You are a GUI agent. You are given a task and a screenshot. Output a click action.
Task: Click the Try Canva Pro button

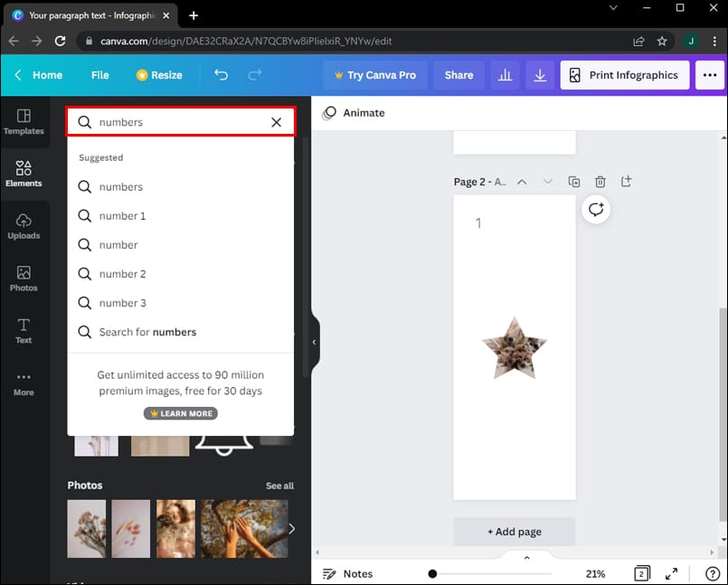pos(375,75)
